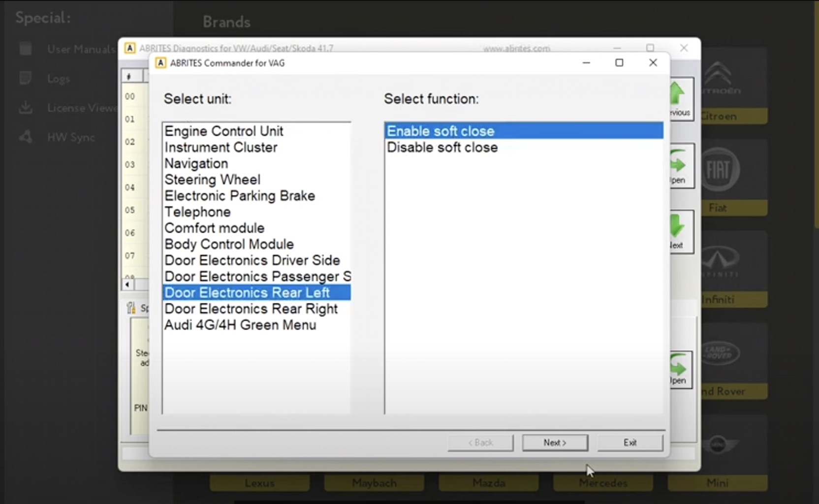
Task: Click left scroll arrow in Diagnostics list
Action: point(127,284)
